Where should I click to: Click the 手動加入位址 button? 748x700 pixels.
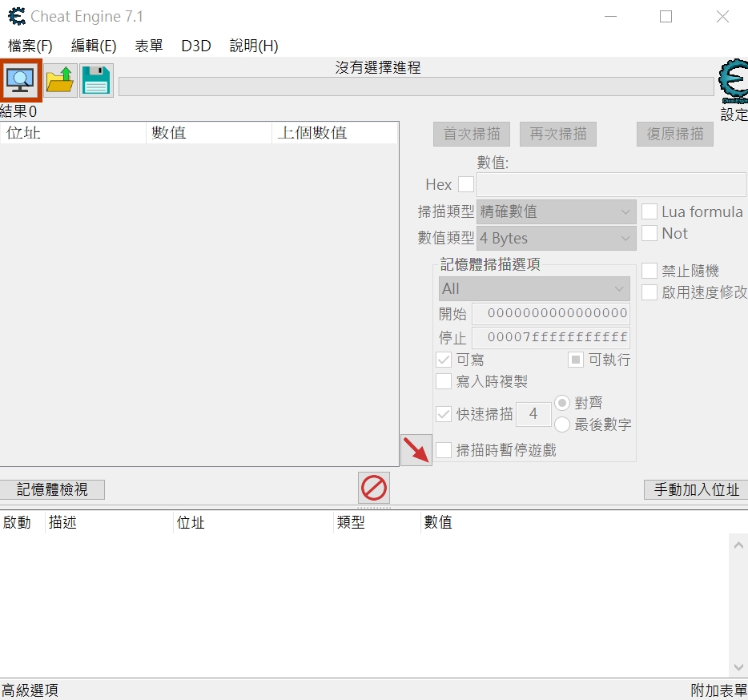pyautogui.click(x=696, y=489)
